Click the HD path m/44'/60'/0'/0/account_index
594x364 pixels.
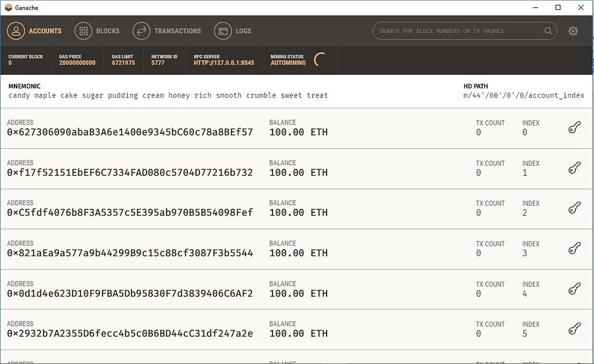(524, 96)
